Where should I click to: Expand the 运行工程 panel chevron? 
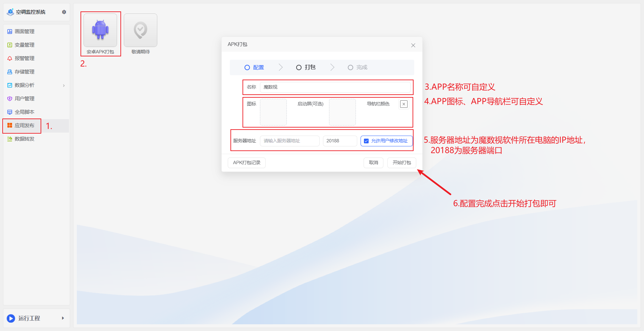click(x=63, y=318)
